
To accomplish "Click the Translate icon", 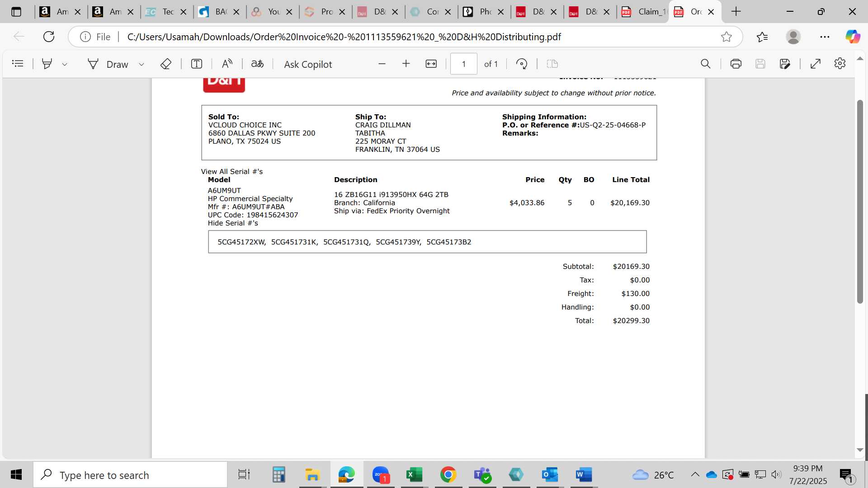I will click(x=257, y=64).
